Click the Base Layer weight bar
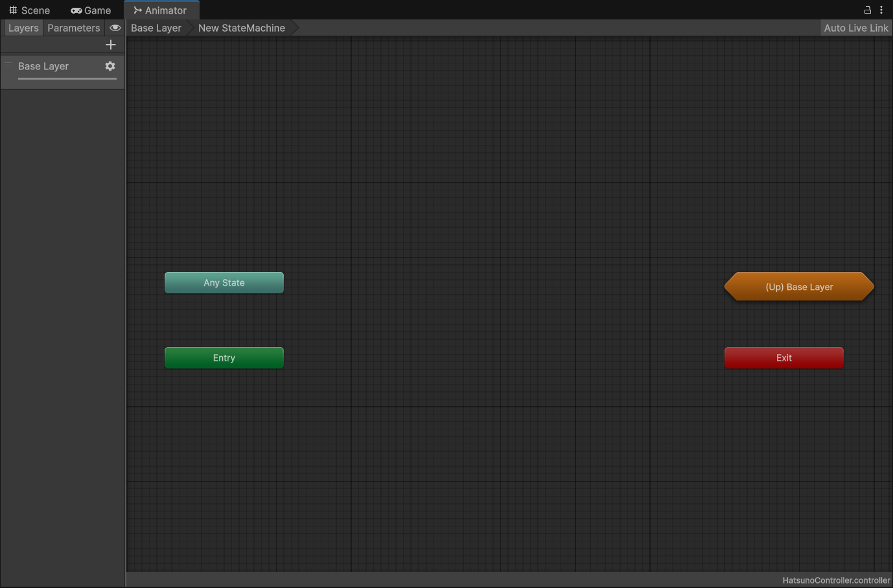 coord(67,79)
